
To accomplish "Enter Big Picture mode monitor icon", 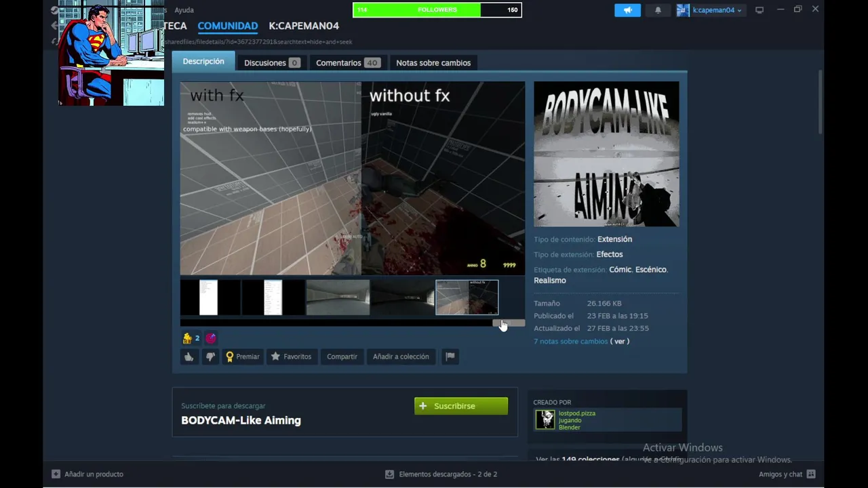I will [x=759, y=10].
